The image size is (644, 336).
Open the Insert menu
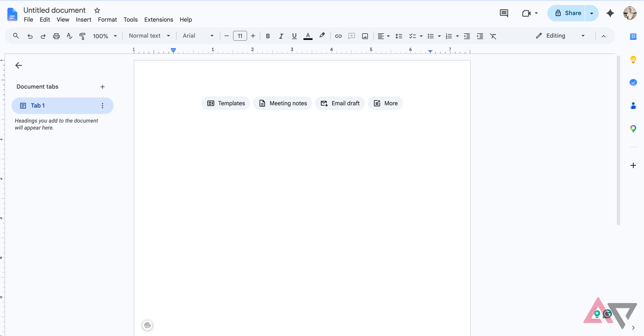pyautogui.click(x=84, y=20)
